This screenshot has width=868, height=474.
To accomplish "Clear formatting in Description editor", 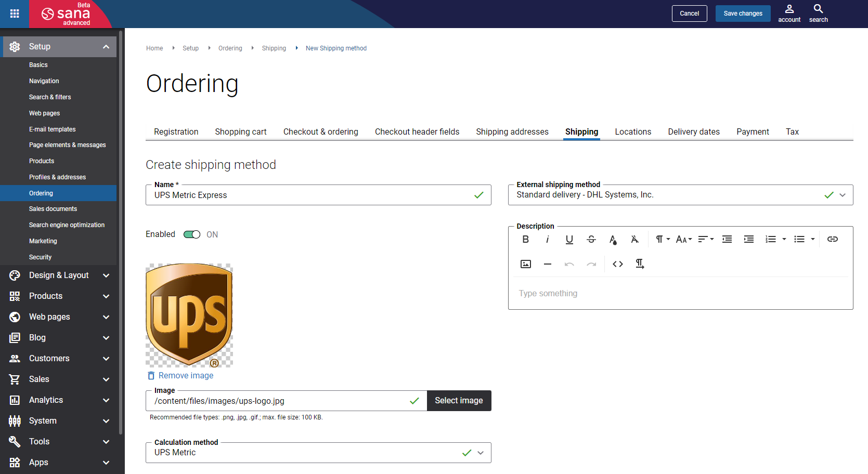I will pos(634,239).
